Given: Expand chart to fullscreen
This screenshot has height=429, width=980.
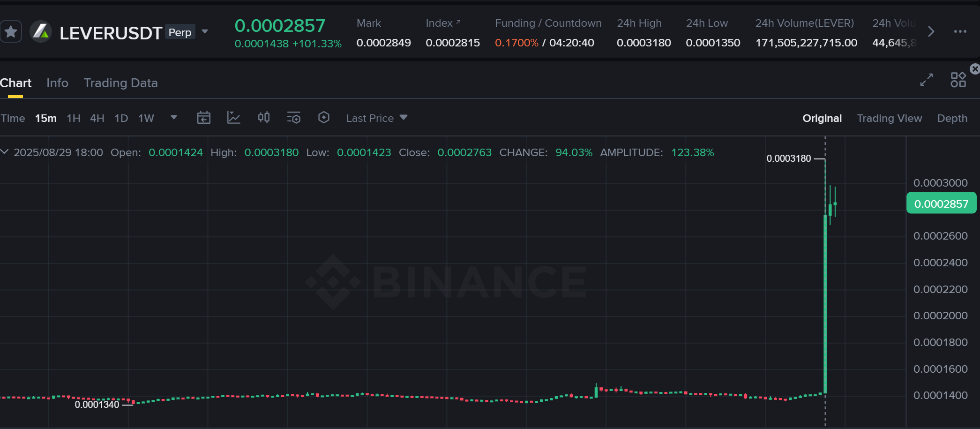Looking at the screenshot, I should tap(925, 80).
